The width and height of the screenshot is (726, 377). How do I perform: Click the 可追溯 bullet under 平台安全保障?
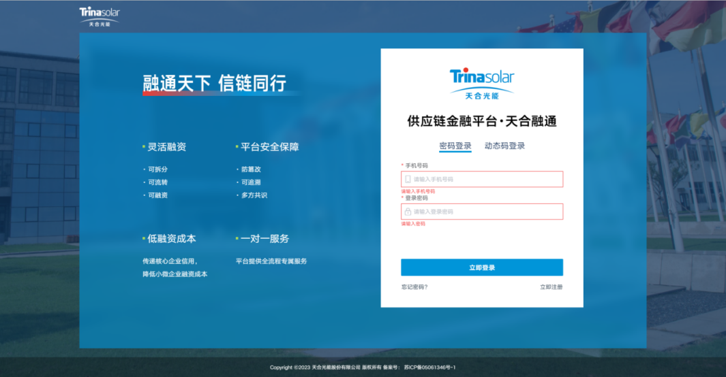251,182
